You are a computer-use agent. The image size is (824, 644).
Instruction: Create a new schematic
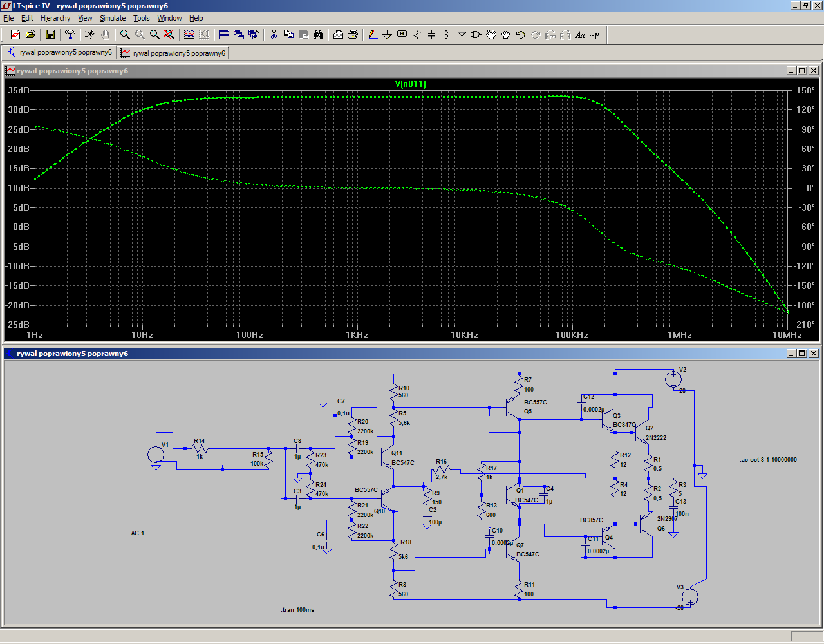pyautogui.click(x=15, y=35)
